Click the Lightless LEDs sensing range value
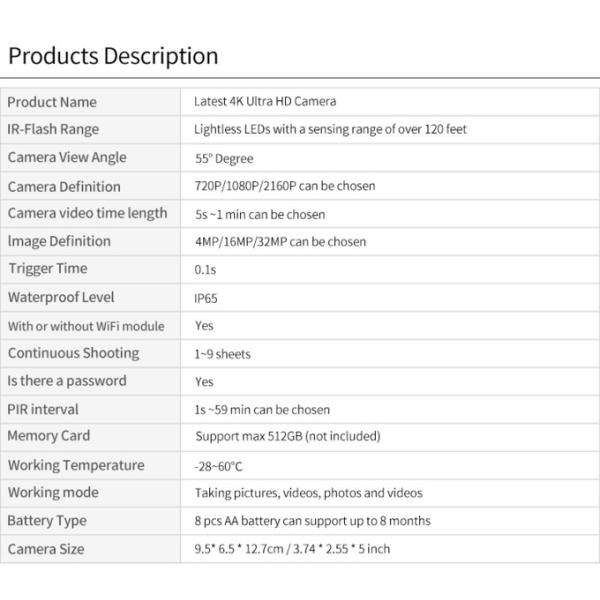The image size is (600, 600). 330,129
